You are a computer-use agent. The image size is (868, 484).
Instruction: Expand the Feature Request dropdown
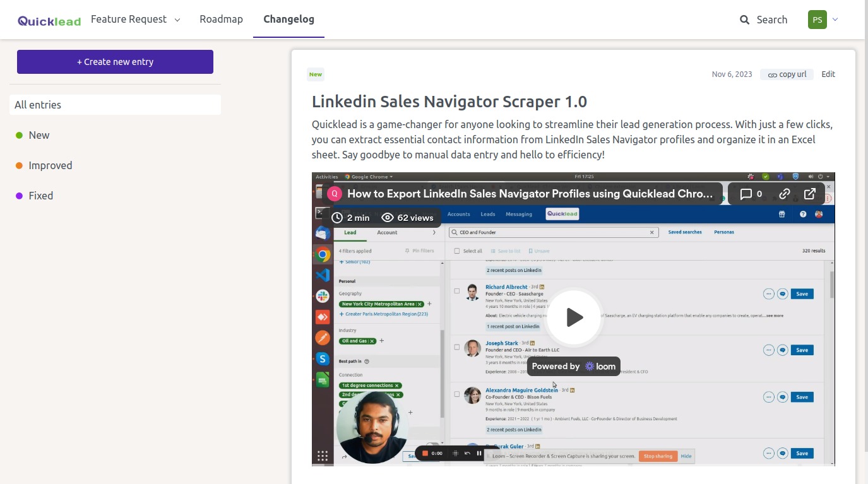[136, 20]
